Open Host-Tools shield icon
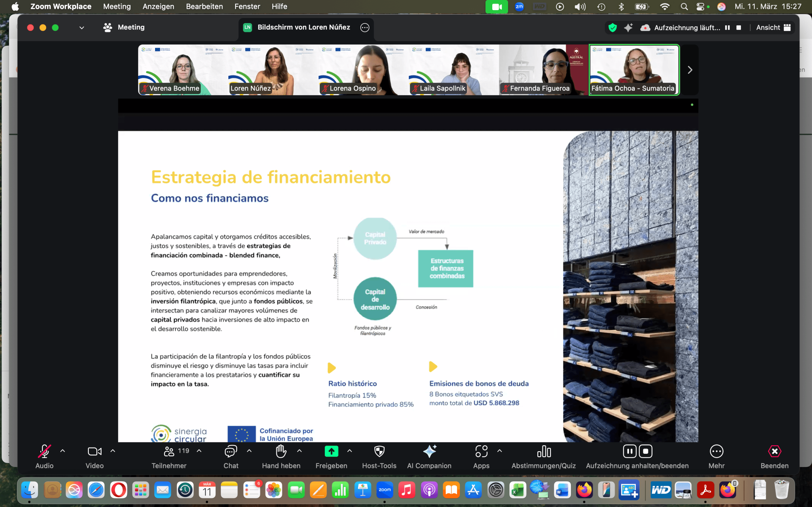Viewport: 812px width, 507px height. click(379, 452)
